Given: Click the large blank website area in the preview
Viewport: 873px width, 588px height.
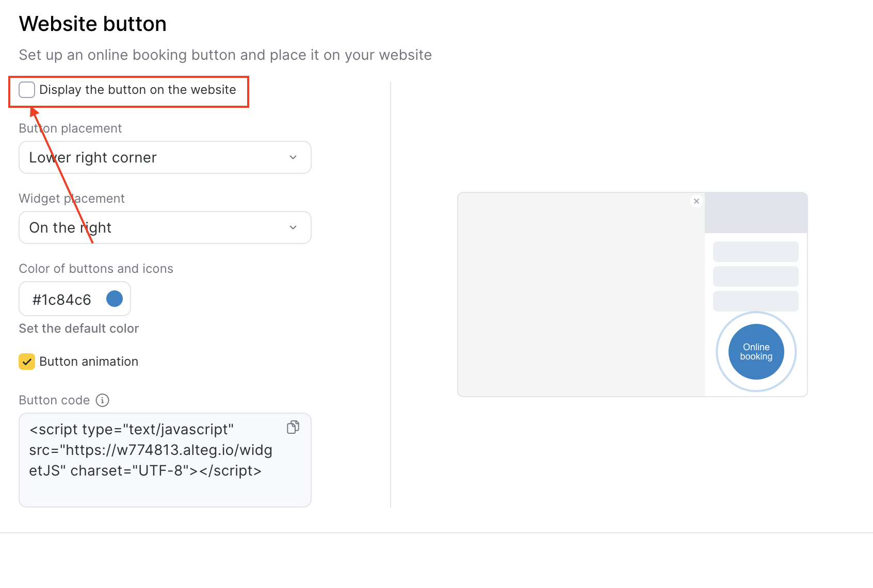Looking at the screenshot, I should pyautogui.click(x=581, y=295).
